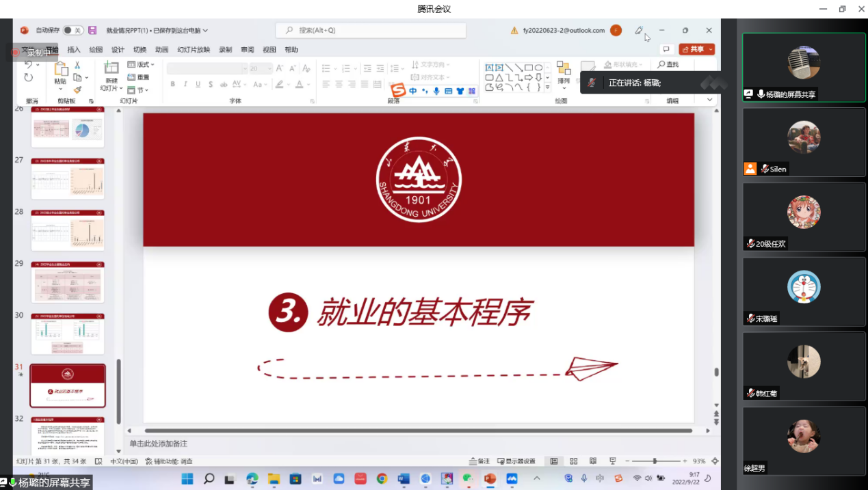This screenshot has width=868, height=490.
Task: Toggle Normal view button in status bar
Action: [554, 461]
